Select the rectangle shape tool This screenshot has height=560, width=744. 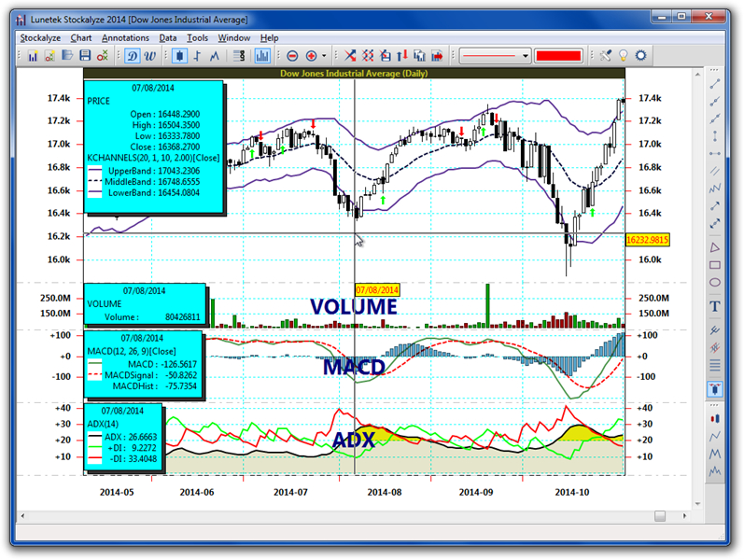(715, 265)
